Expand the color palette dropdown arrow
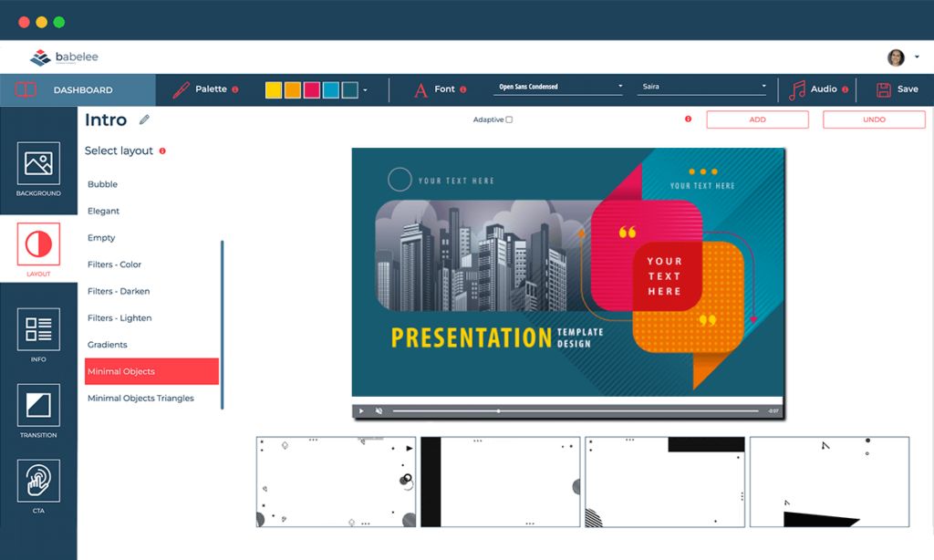Viewport: 934px width, 560px height. click(x=366, y=90)
